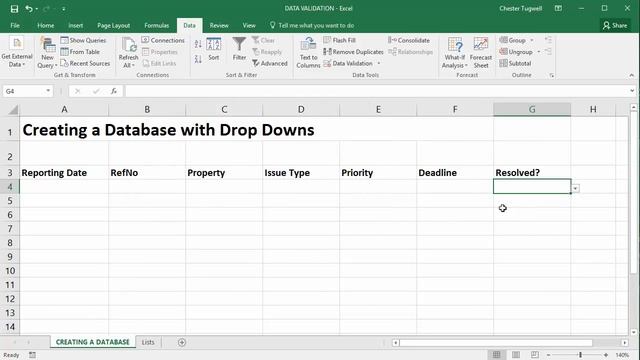Click the Reporting Date cell
This screenshot has width=640, height=360.
[x=64, y=173]
